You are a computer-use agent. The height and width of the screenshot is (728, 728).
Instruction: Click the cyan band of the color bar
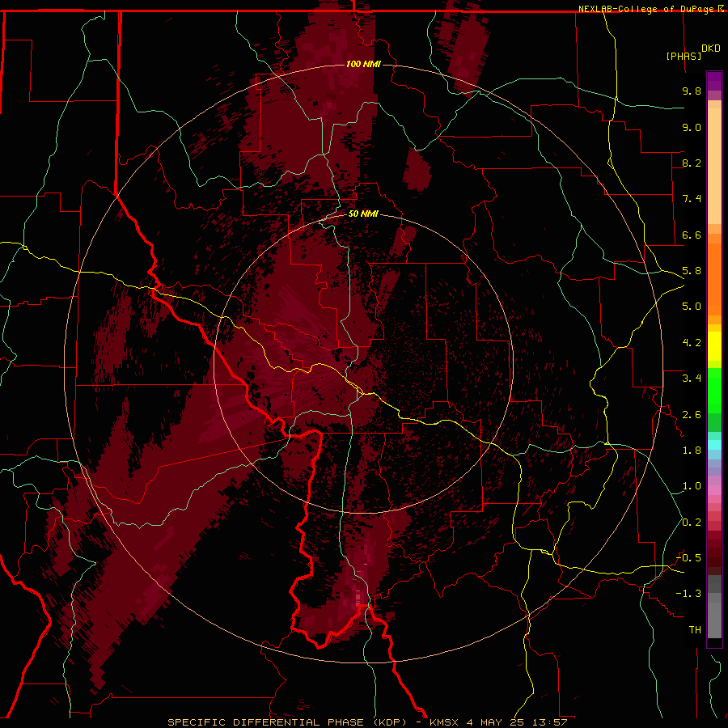[714, 445]
